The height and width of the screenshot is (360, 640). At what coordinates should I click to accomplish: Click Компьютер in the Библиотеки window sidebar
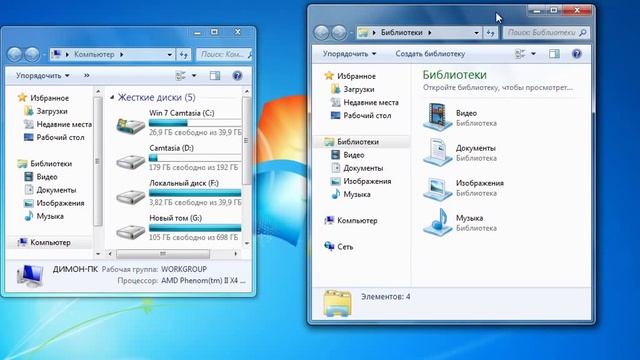point(351,220)
